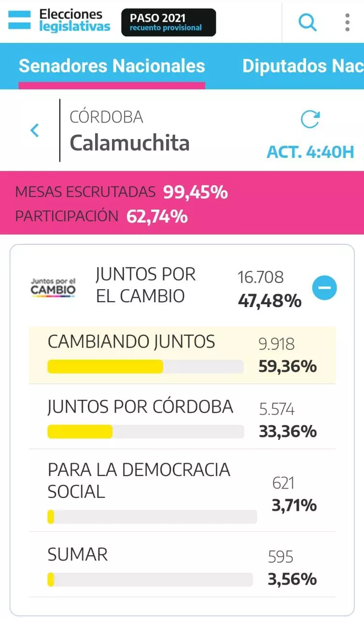
Task: Click the Juntos por Córdoba progress bar
Action: (145, 432)
